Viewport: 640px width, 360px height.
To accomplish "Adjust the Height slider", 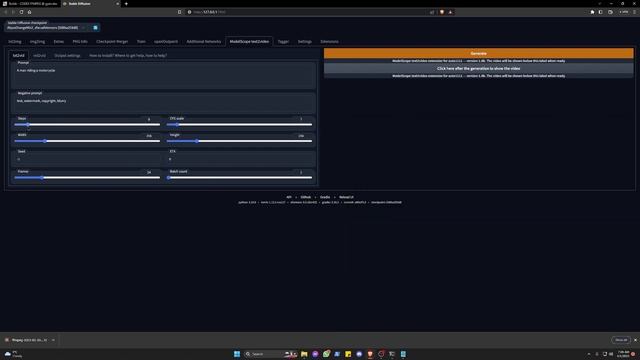I will click(239, 141).
